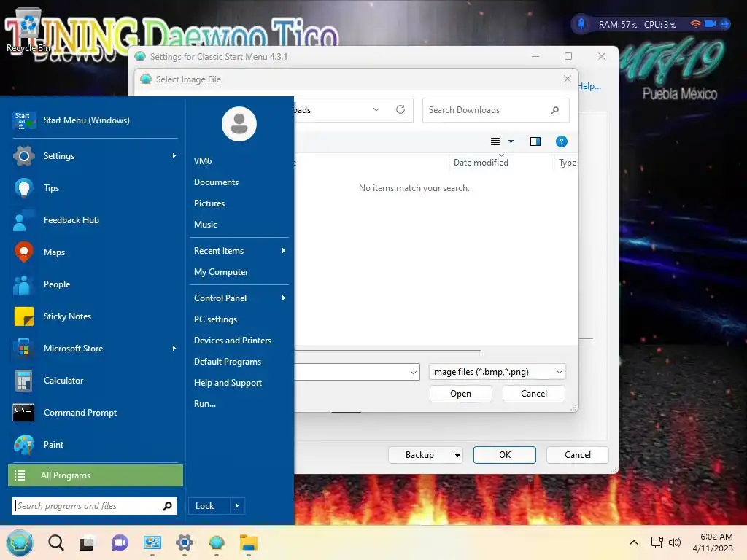This screenshot has width=747, height=560.
Task: Click the volume speaker tray icon
Action: click(x=675, y=542)
